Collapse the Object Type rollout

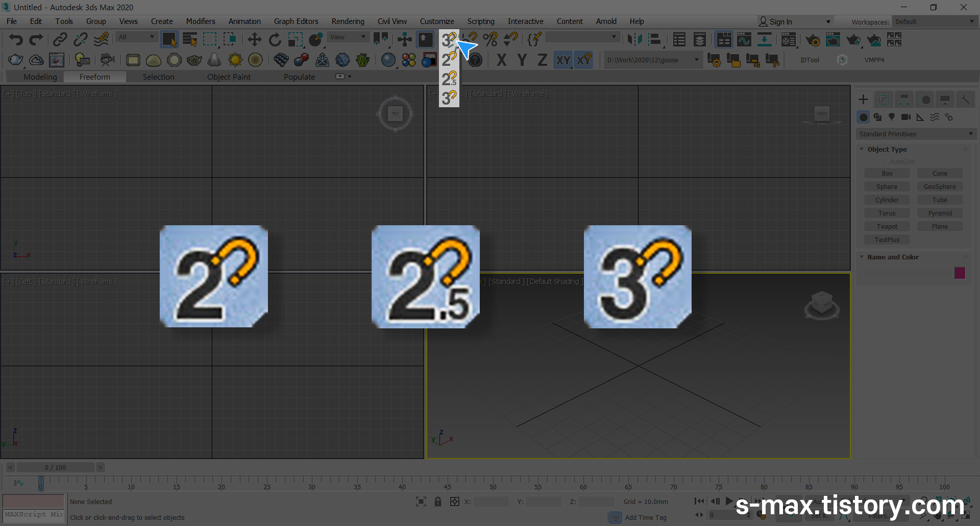[x=887, y=149]
